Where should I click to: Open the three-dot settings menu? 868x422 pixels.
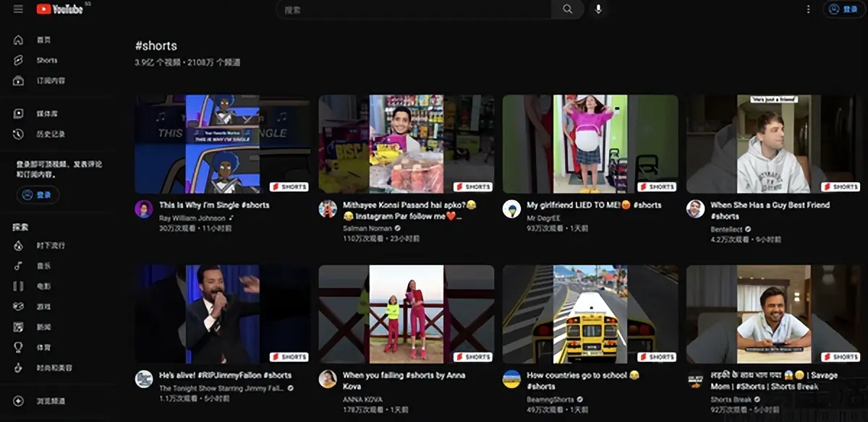coord(809,9)
